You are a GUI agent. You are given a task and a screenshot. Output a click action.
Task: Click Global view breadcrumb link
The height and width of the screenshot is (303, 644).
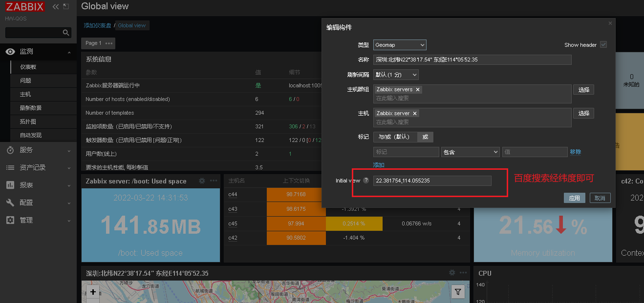pyautogui.click(x=132, y=25)
